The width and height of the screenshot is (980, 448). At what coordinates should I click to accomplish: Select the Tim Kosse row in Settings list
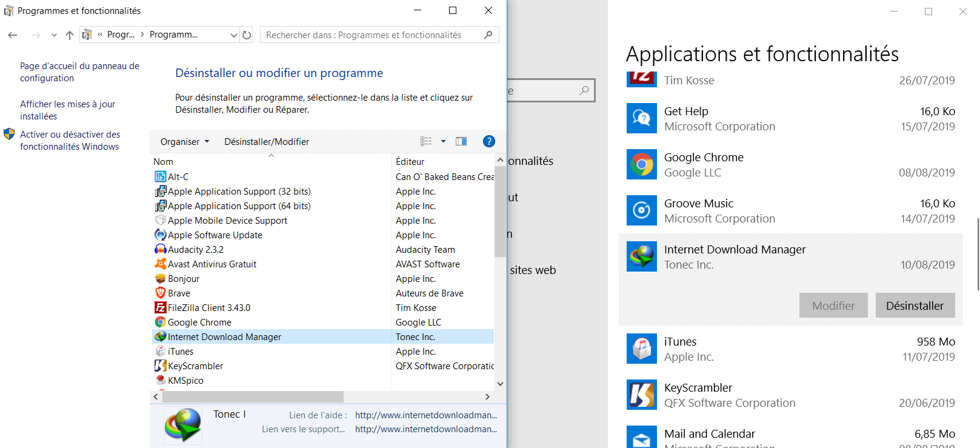pos(790,80)
